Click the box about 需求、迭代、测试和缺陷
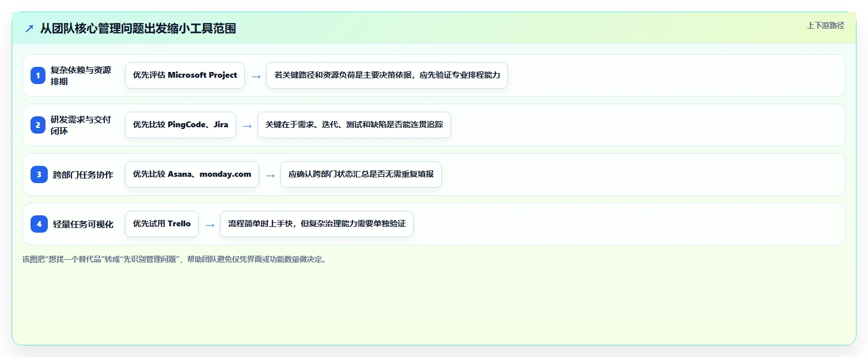The image size is (868, 357). tap(354, 125)
